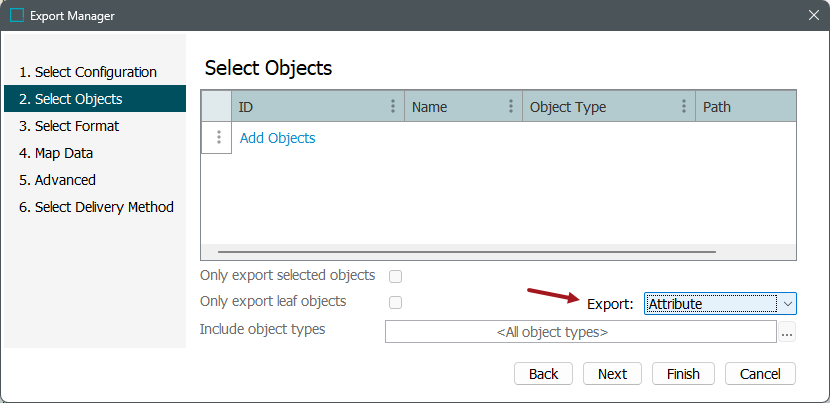
Task: Open the ID column options menu
Action: tap(393, 107)
